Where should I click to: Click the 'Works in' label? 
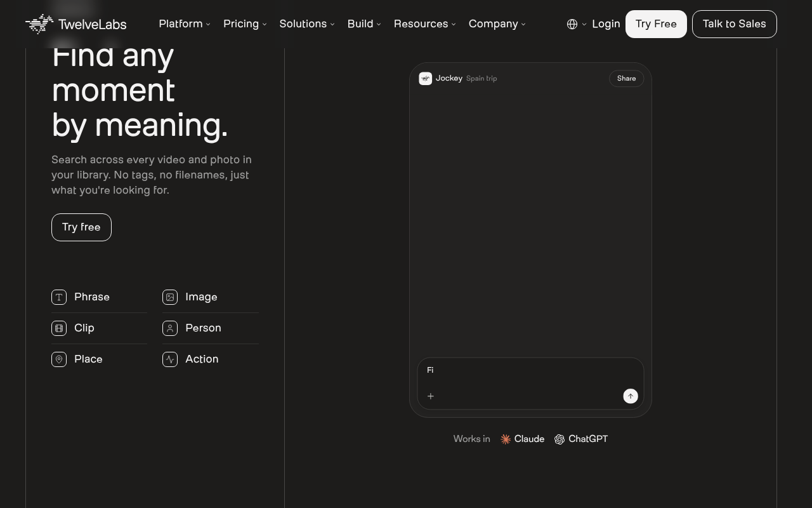[471, 439]
